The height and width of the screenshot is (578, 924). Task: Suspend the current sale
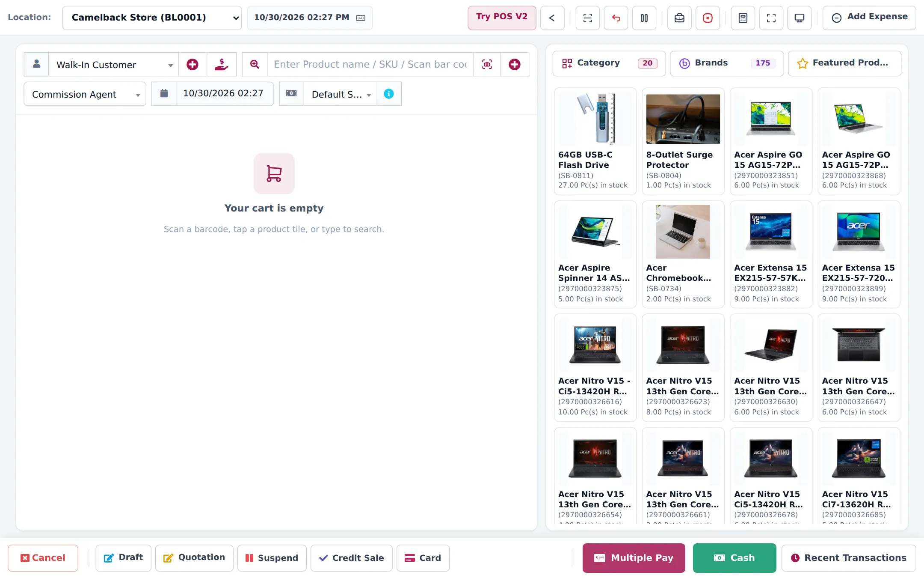(272, 558)
